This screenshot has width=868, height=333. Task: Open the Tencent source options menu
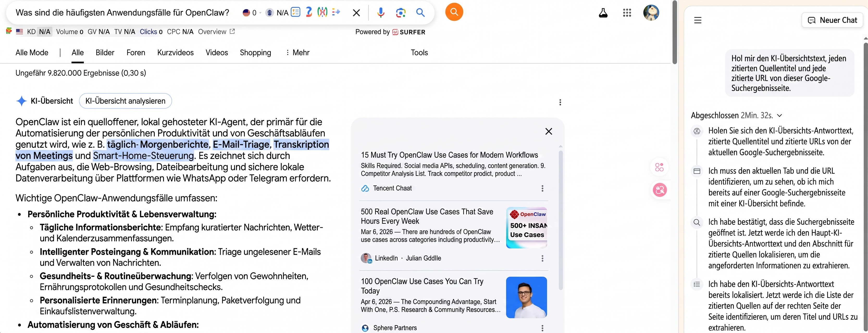542,188
